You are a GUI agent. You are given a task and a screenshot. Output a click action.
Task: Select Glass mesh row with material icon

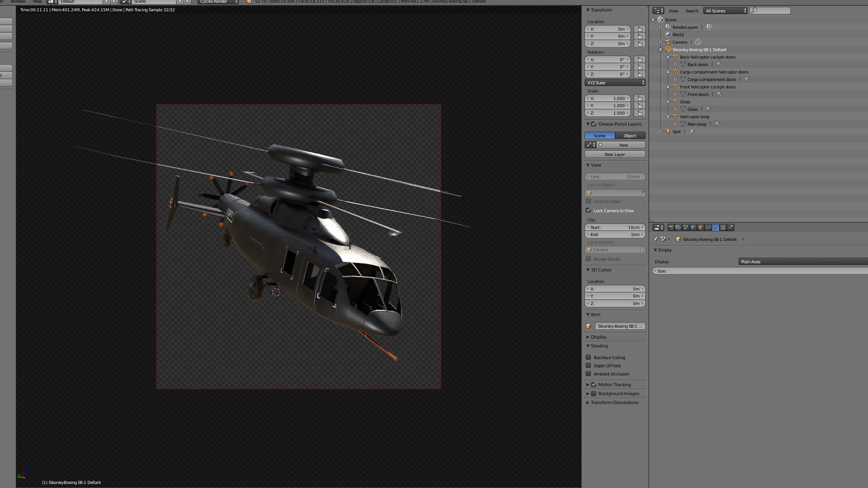693,109
